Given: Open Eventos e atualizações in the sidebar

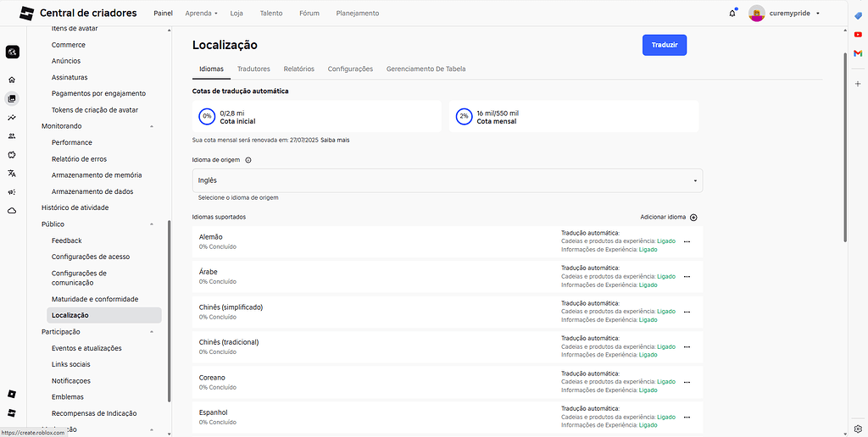Looking at the screenshot, I should pyautogui.click(x=86, y=348).
